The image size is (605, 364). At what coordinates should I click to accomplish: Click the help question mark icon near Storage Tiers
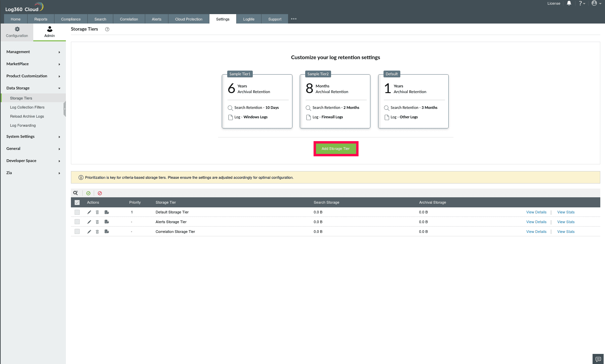[x=107, y=29]
